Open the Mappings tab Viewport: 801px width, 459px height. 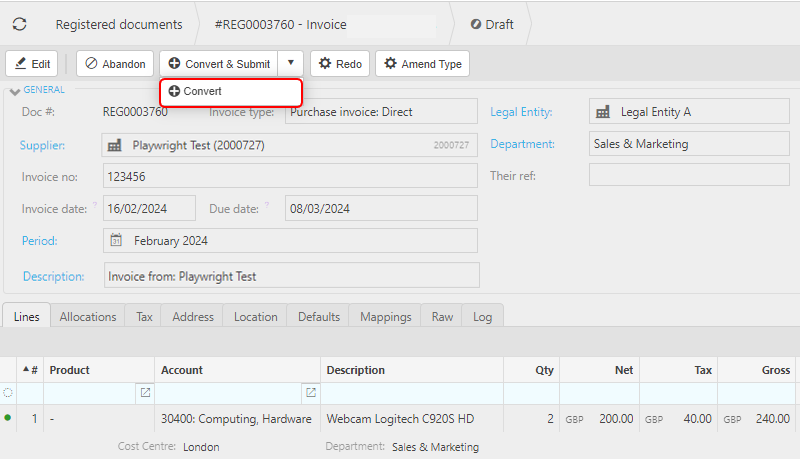tap(385, 317)
